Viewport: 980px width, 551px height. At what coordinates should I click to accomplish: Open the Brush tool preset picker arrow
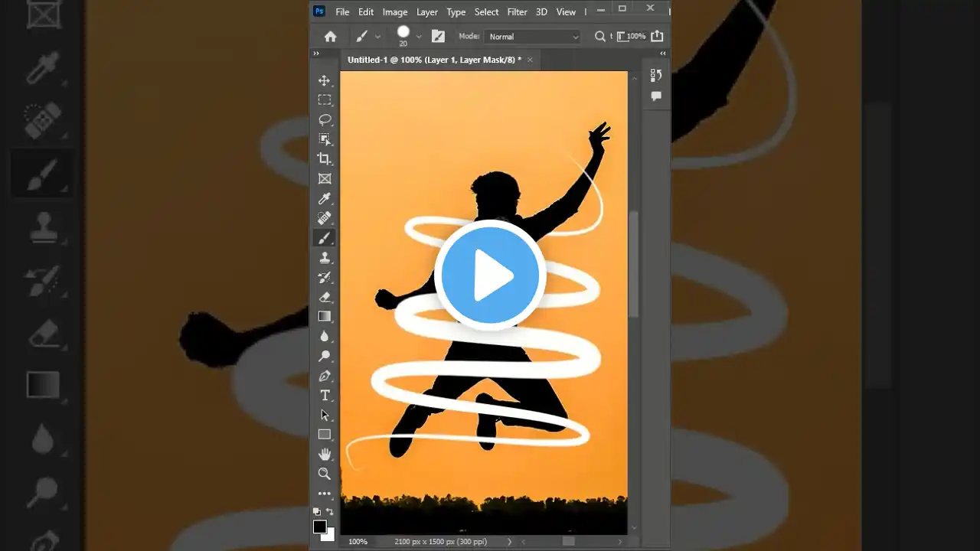[377, 37]
